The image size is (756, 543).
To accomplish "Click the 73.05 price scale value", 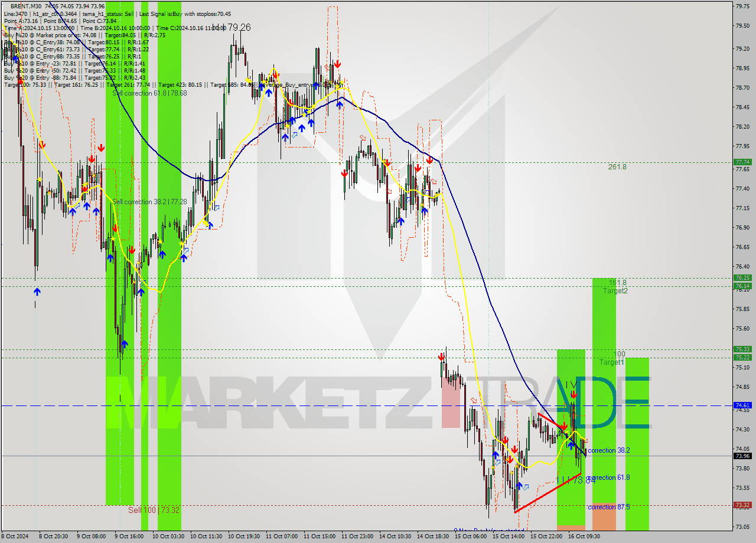I will pyautogui.click(x=742, y=526).
